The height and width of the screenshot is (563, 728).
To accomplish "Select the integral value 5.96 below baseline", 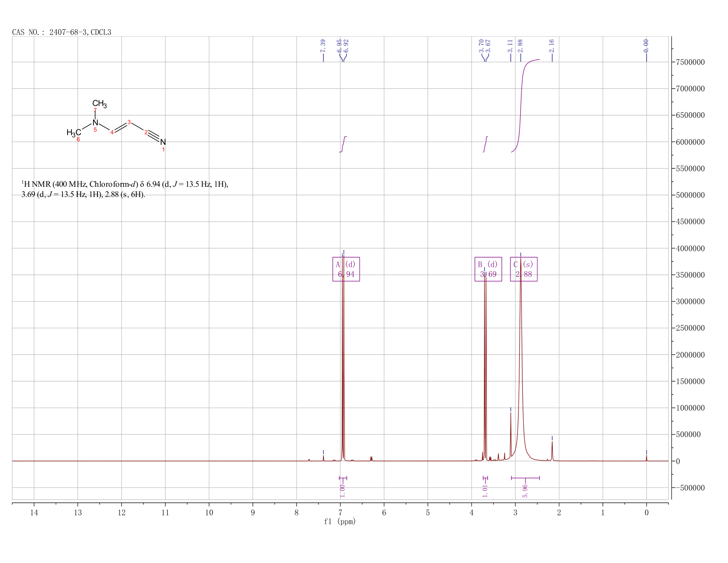I will point(525,491).
